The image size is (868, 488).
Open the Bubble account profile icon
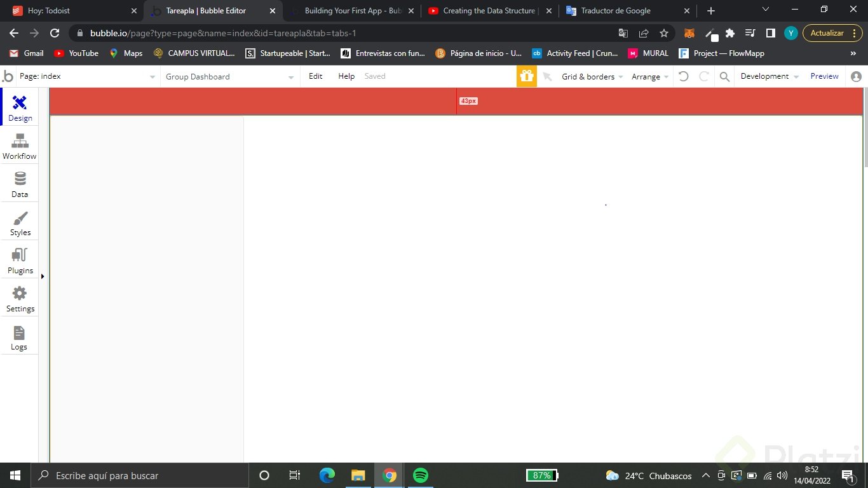coord(856,76)
